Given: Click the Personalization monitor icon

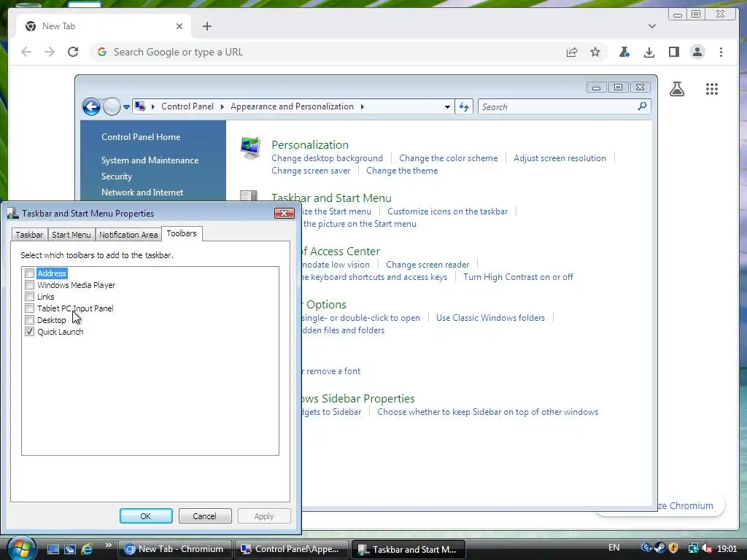Looking at the screenshot, I should click(x=250, y=147).
